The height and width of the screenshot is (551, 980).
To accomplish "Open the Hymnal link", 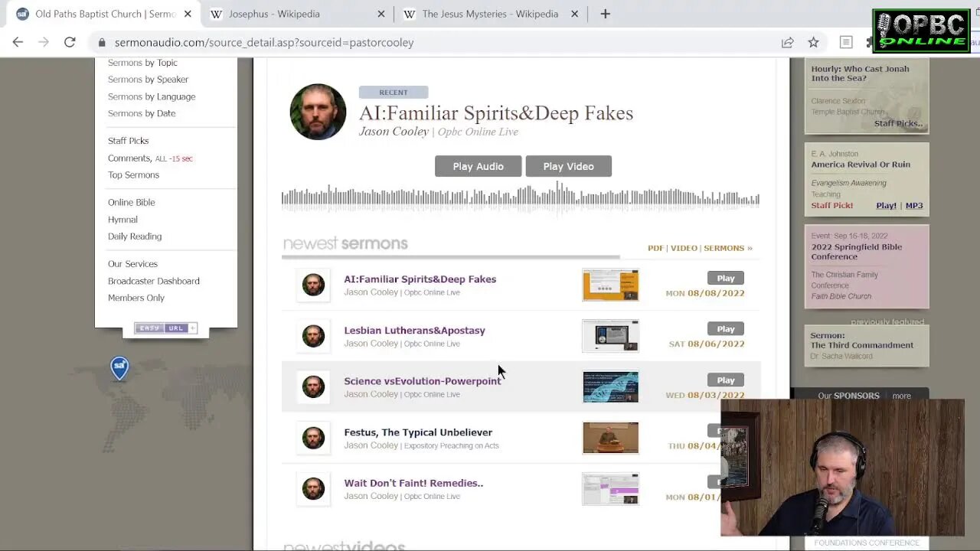I will click(122, 220).
